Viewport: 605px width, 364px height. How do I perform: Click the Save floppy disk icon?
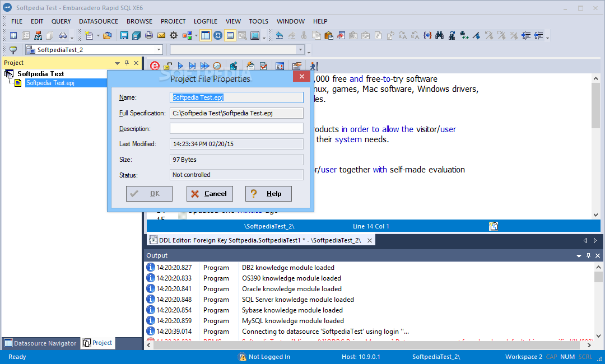(x=124, y=36)
